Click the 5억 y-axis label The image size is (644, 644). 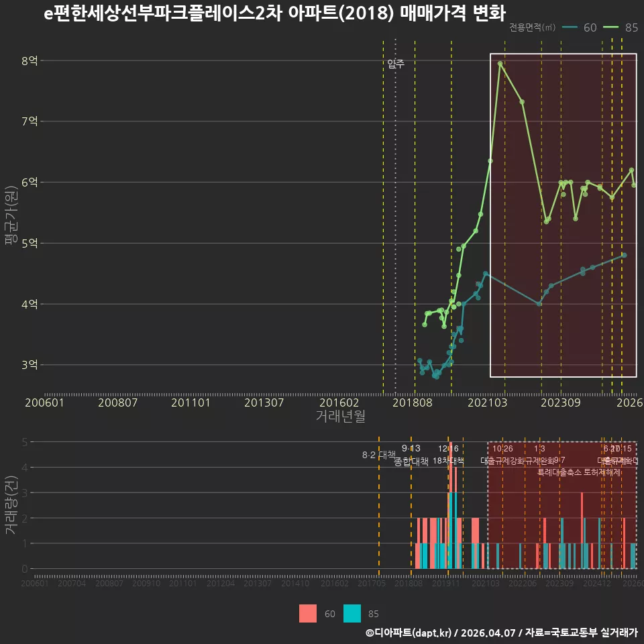pos(30,243)
